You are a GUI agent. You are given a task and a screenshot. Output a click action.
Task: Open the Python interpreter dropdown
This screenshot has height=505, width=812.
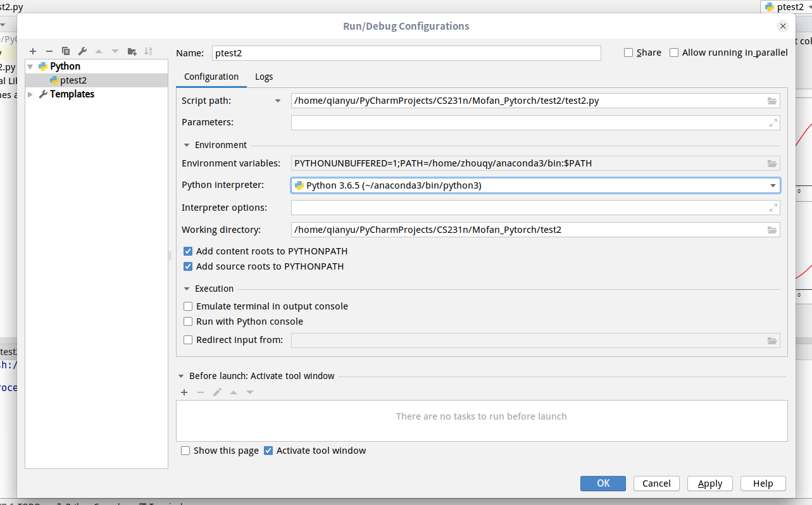[773, 185]
